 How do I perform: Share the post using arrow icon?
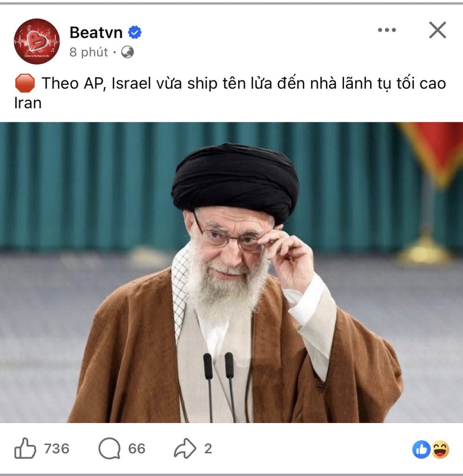[x=185, y=449]
